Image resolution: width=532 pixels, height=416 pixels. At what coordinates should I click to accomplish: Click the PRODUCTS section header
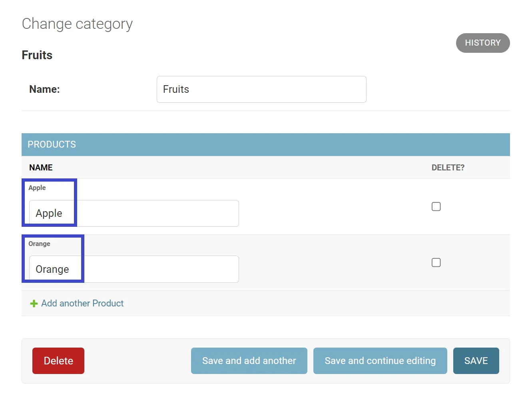point(52,144)
